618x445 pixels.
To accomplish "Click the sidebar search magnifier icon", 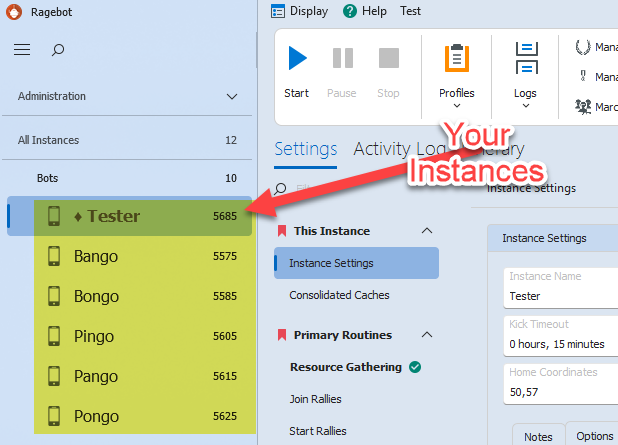I will coord(58,49).
